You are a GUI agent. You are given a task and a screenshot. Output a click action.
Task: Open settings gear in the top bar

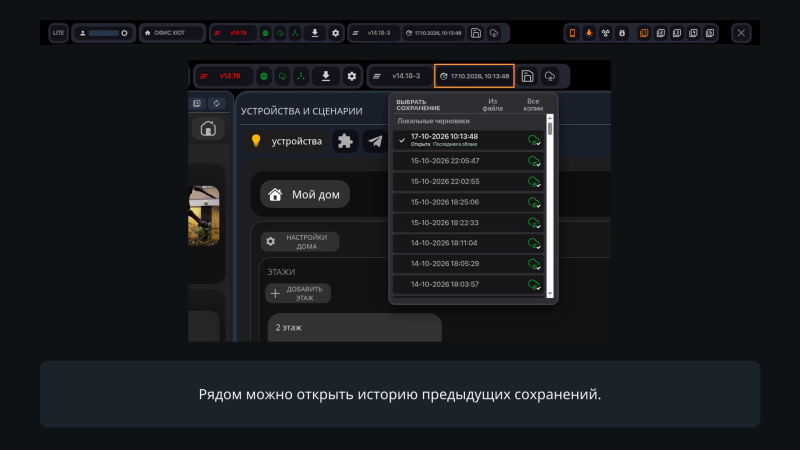point(335,33)
